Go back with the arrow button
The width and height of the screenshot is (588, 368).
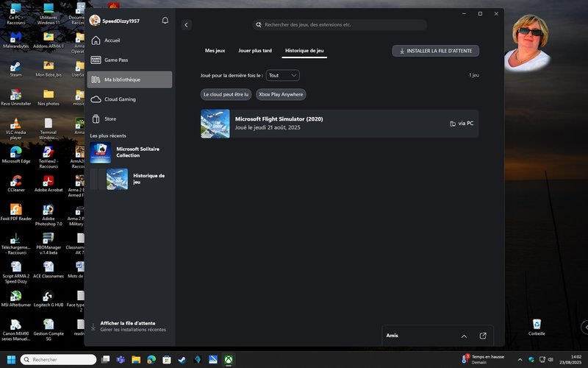[187, 25]
